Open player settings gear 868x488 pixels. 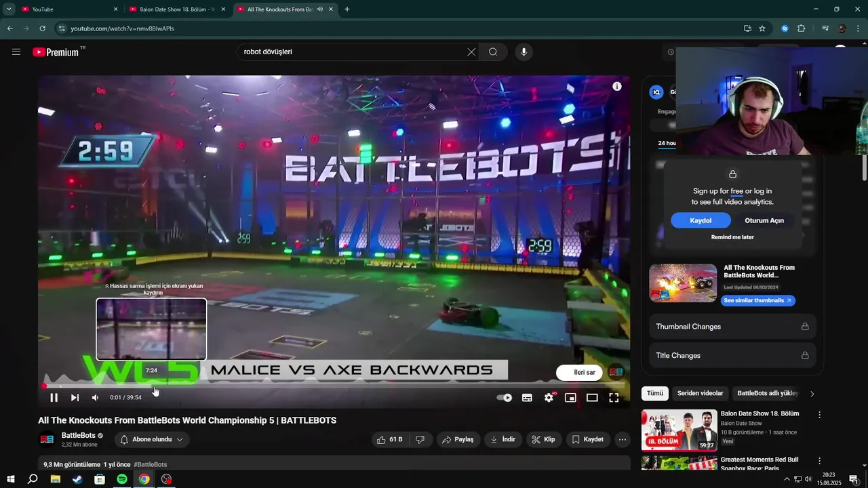point(549,398)
